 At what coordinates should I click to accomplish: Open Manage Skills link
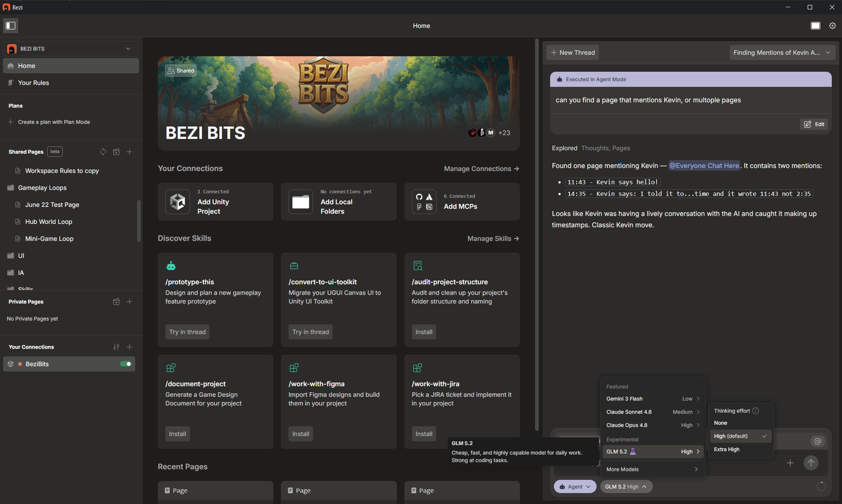coord(493,239)
